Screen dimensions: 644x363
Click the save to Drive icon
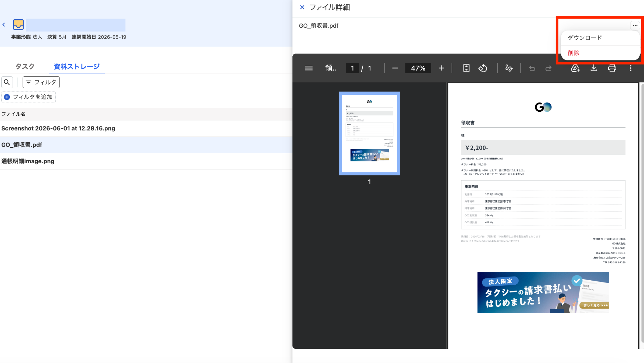pyautogui.click(x=575, y=68)
